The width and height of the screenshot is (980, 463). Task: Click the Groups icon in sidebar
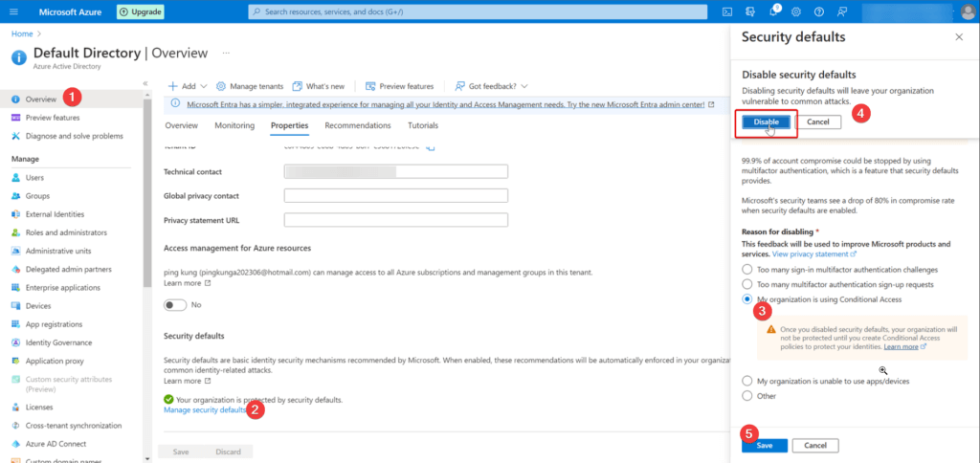coord(16,195)
